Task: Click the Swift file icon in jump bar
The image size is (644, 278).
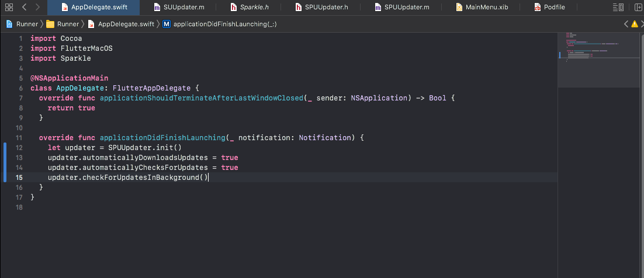Action: [92, 24]
